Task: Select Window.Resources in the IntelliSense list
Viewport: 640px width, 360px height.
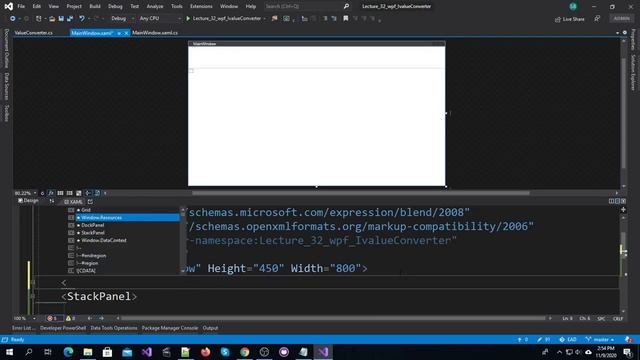Action: tap(124, 218)
